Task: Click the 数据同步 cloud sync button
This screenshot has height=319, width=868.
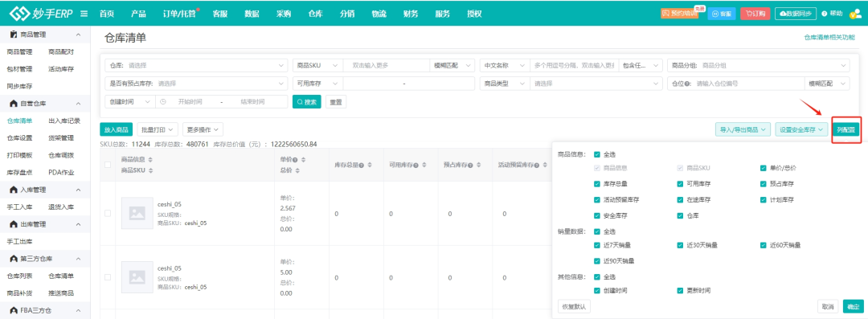Action: (796, 14)
